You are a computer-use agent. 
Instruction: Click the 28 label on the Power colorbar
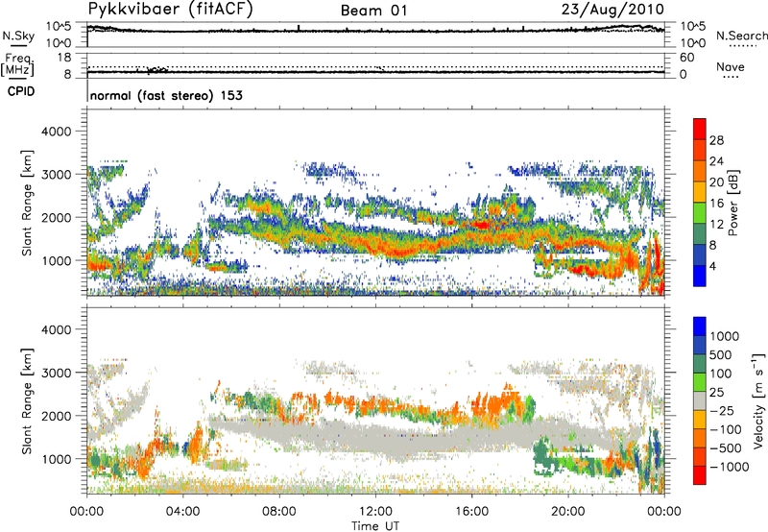(x=716, y=140)
